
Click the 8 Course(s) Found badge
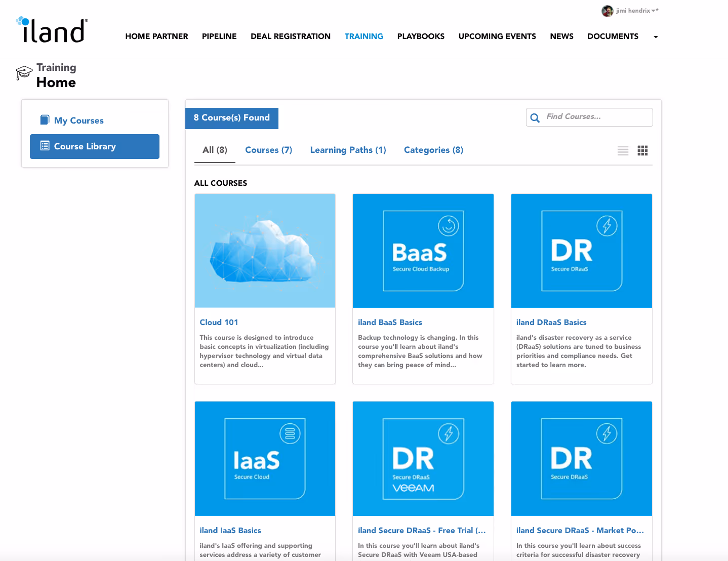[x=232, y=118]
